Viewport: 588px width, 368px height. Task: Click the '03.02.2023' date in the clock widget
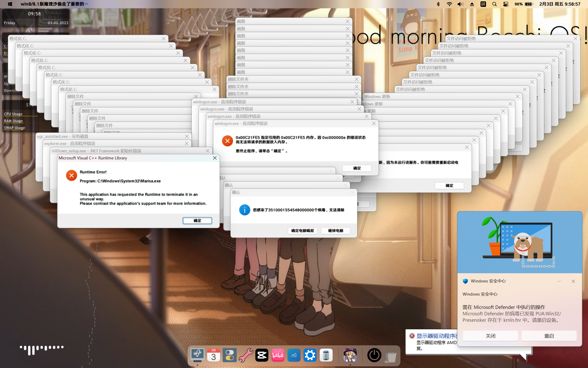pyautogui.click(x=58, y=23)
